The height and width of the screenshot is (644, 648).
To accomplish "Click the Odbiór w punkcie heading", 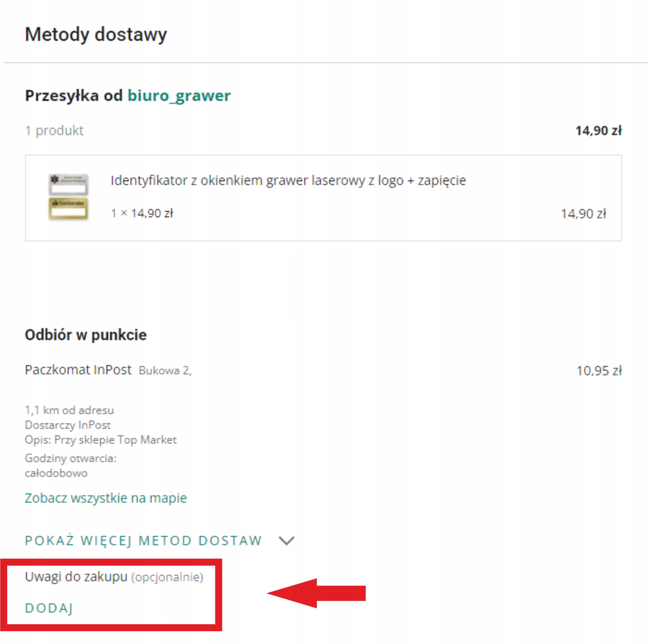I will (x=86, y=335).
